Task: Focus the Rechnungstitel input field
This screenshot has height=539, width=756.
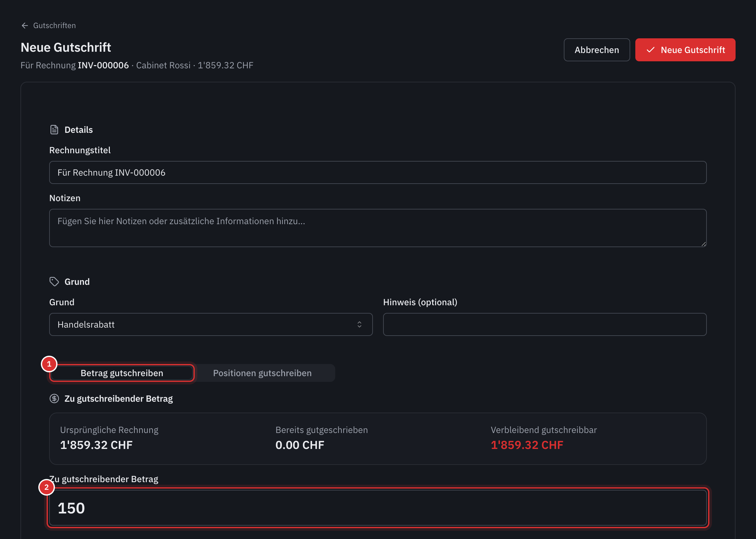Action: 378,172
